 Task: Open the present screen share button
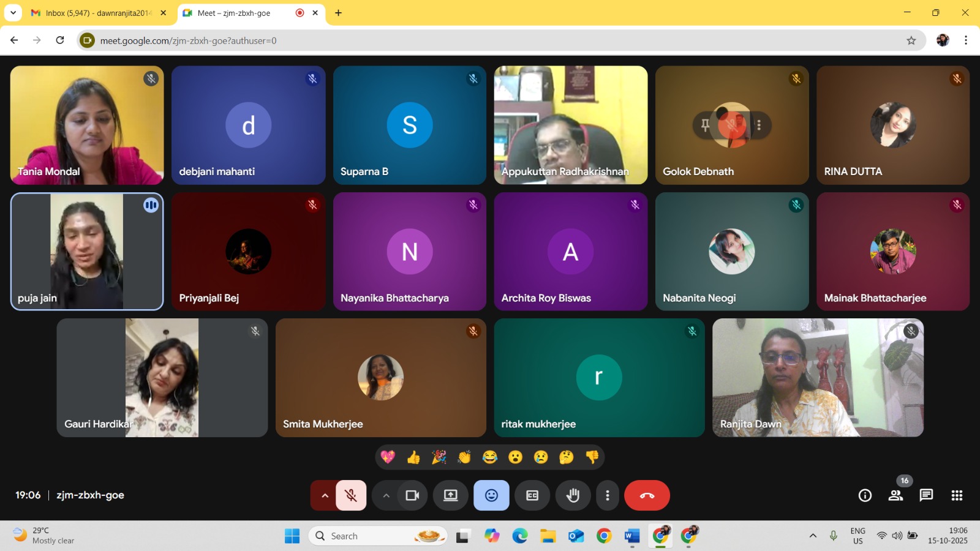[x=450, y=495]
